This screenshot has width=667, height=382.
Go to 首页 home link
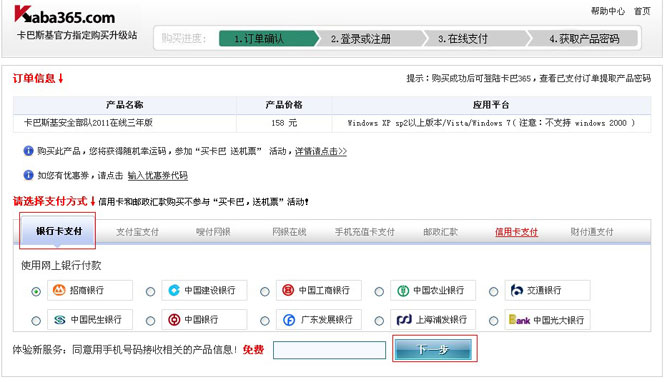pyautogui.click(x=642, y=11)
